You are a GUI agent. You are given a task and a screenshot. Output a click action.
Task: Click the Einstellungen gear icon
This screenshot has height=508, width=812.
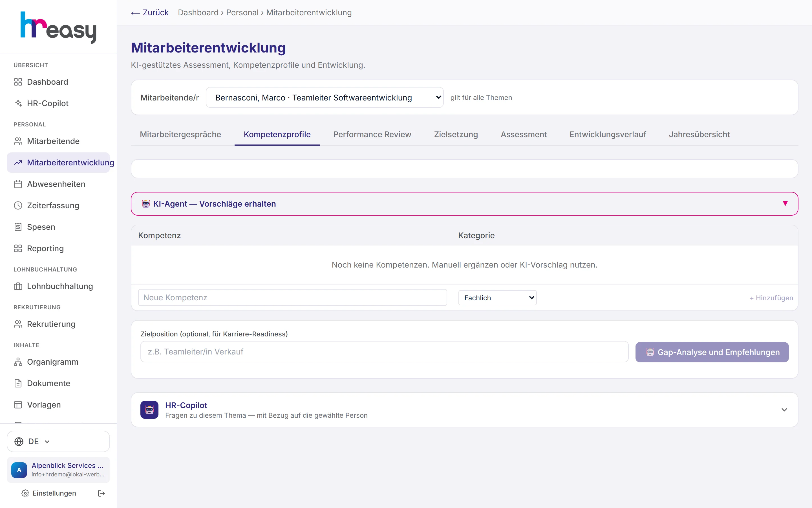tap(25, 493)
